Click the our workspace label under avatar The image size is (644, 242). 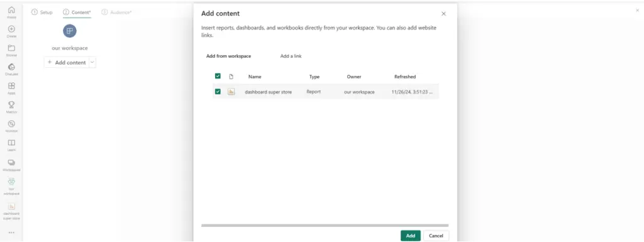(x=70, y=48)
